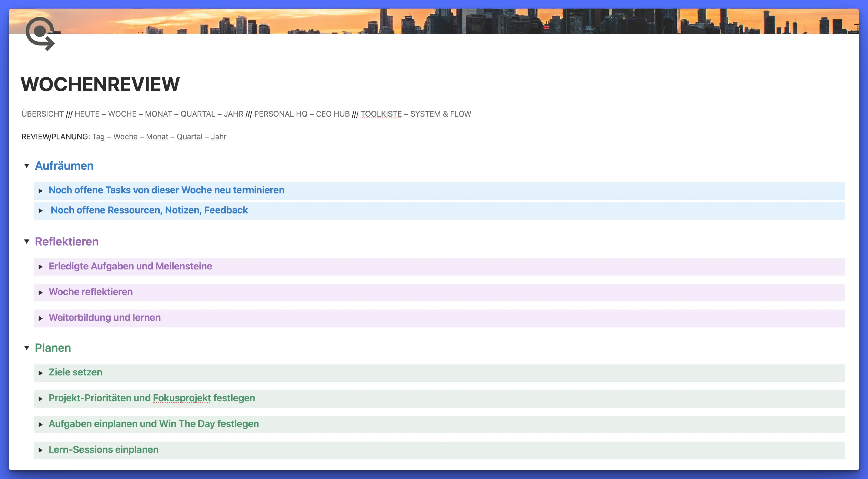
Task: Expand the 'Ziele setzen' toggle
Action: pos(40,373)
